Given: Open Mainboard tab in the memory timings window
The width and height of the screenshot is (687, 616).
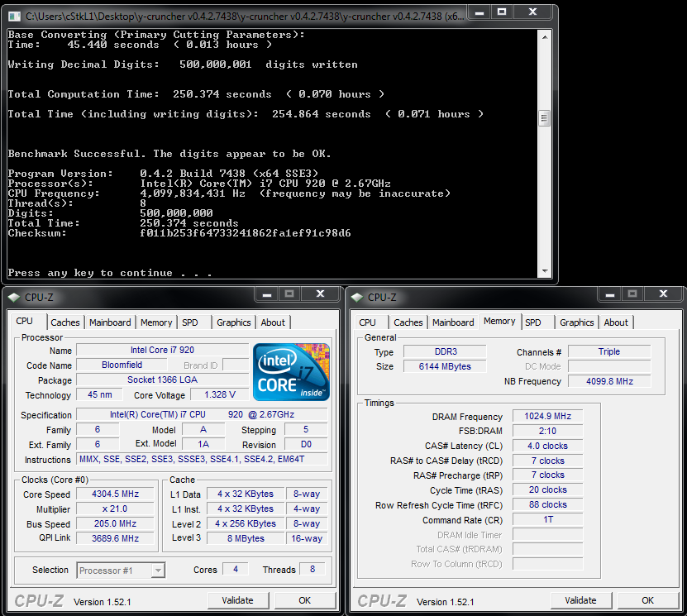Looking at the screenshot, I should (453, 322).
